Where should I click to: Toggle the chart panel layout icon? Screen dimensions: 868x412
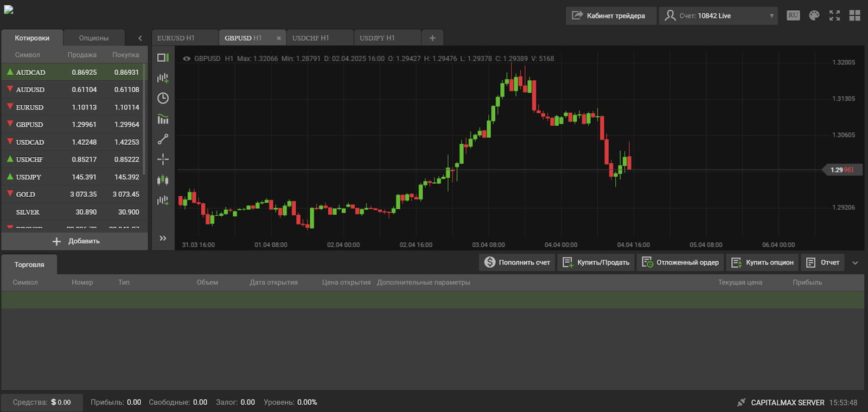[163, 57]
